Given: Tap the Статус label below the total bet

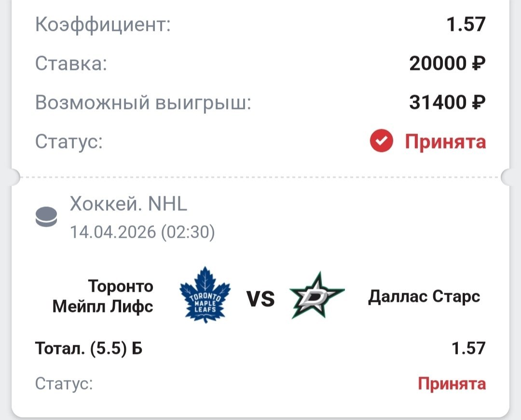Looking at the screenshot, I should (64, 384).
